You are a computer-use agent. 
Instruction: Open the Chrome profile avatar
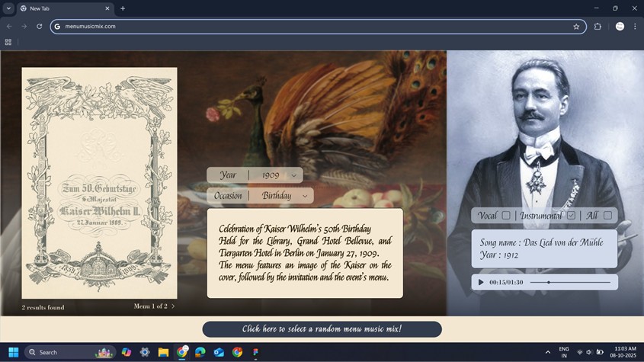[x=620, y=26]
